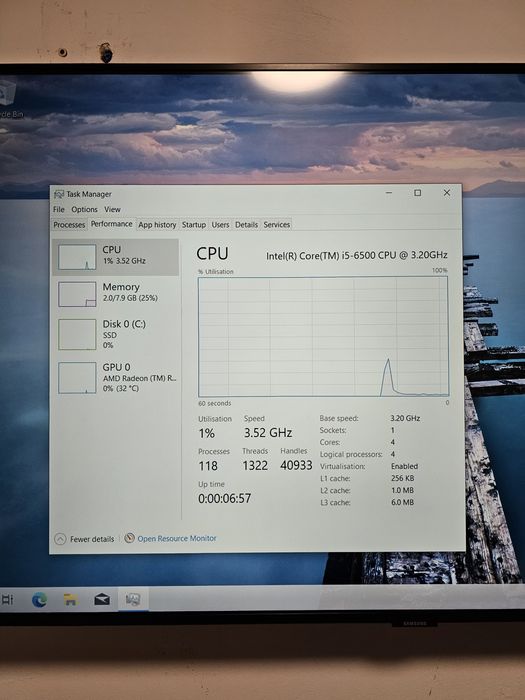
Task: Minimize the Task Manager window
Action: pos(389,193)
